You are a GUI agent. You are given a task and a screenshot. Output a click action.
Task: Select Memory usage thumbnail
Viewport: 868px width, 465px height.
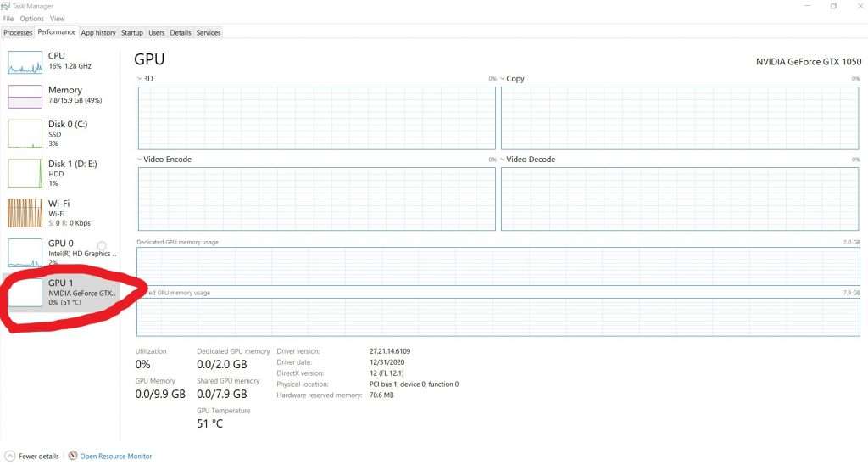tap(25, 97)
